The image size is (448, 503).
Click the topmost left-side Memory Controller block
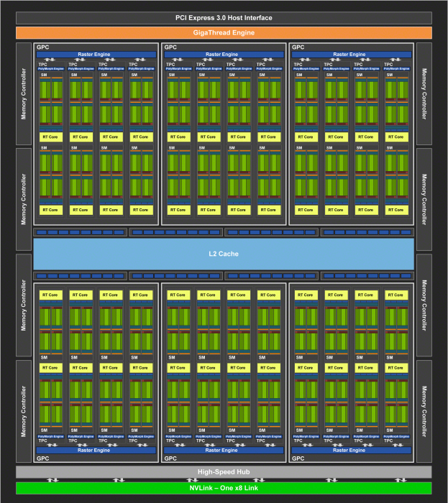(x=24, y=93)
